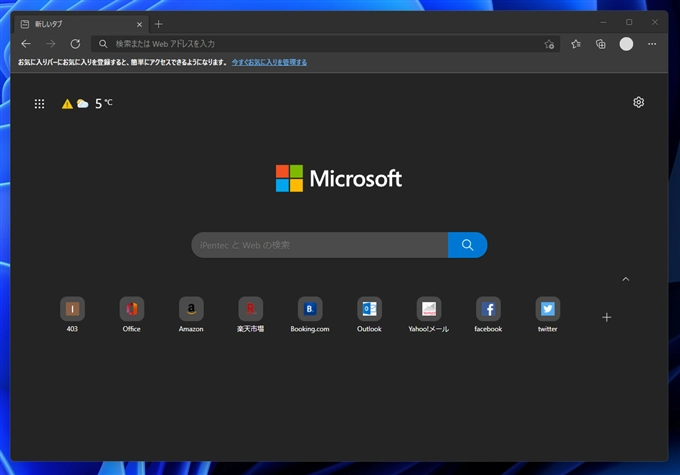Maximize the browser window
Image resolution: width=680 pixels, height=475 pixels.
coord(629,22)
